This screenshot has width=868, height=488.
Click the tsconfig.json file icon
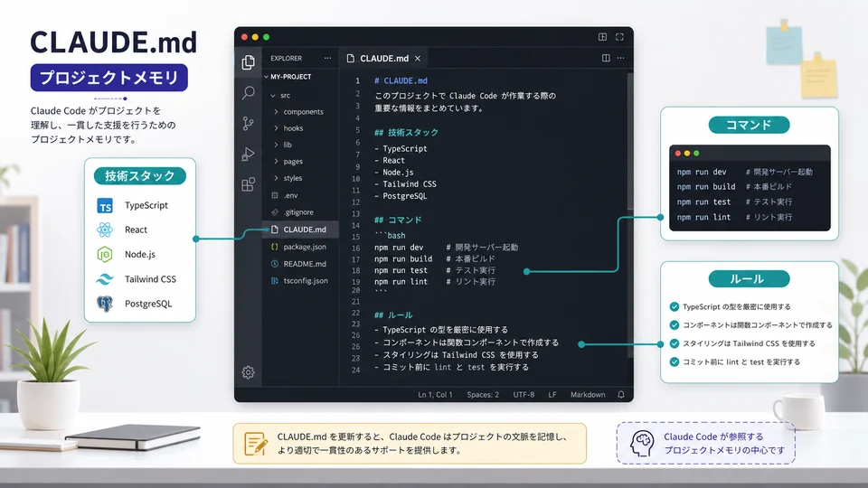pos(275,280)
